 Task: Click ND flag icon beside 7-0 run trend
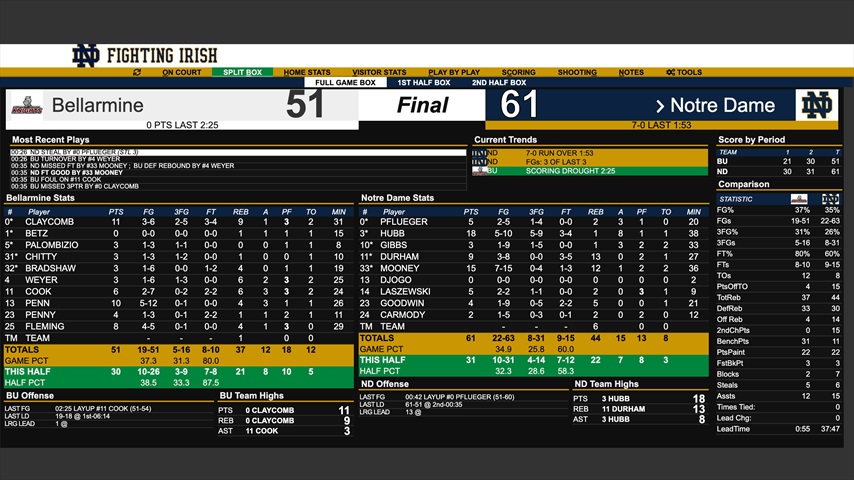(479, 153)
